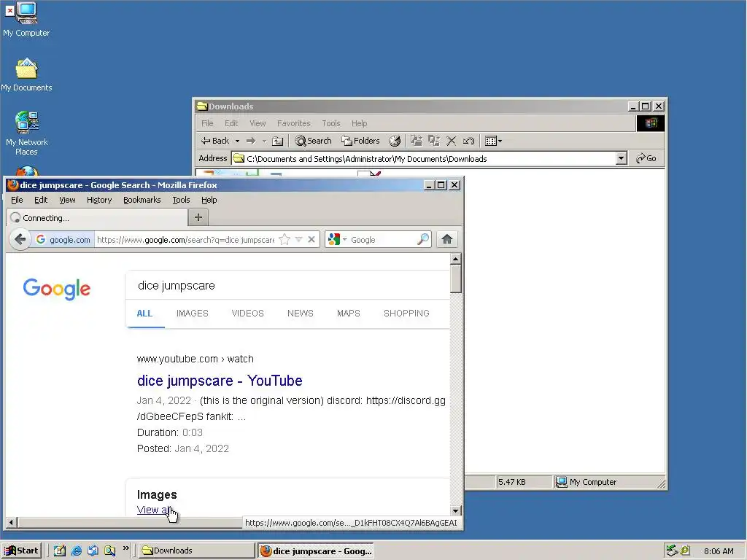747x560 pixels.
Task: Bookmark page with star icon
Action: coord(285,239)
